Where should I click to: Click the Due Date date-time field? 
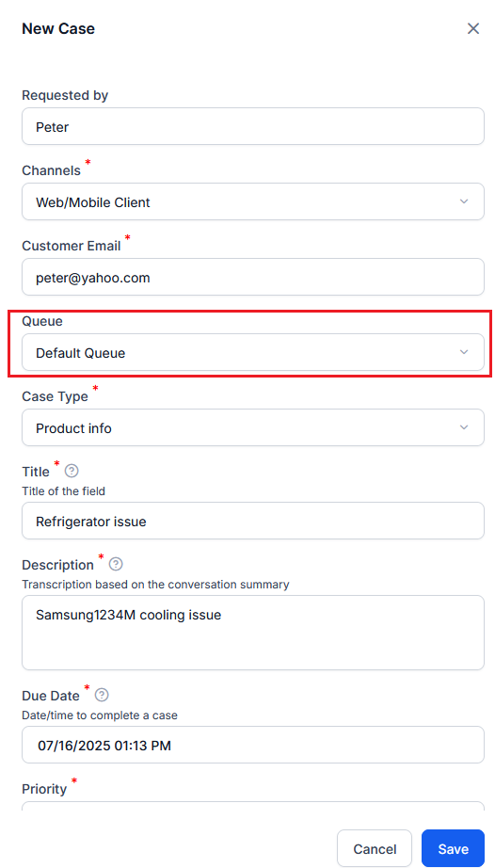(x=253, y=745)
